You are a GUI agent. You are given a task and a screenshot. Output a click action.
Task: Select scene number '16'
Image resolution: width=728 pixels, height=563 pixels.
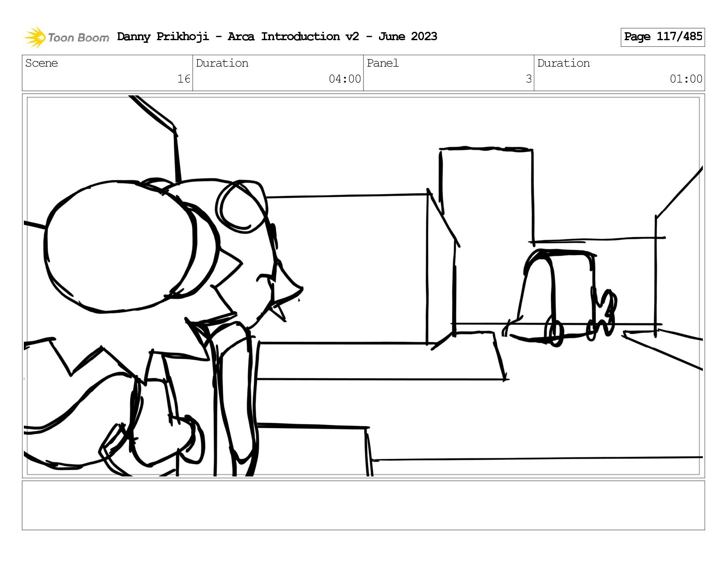tap(184, 79)
